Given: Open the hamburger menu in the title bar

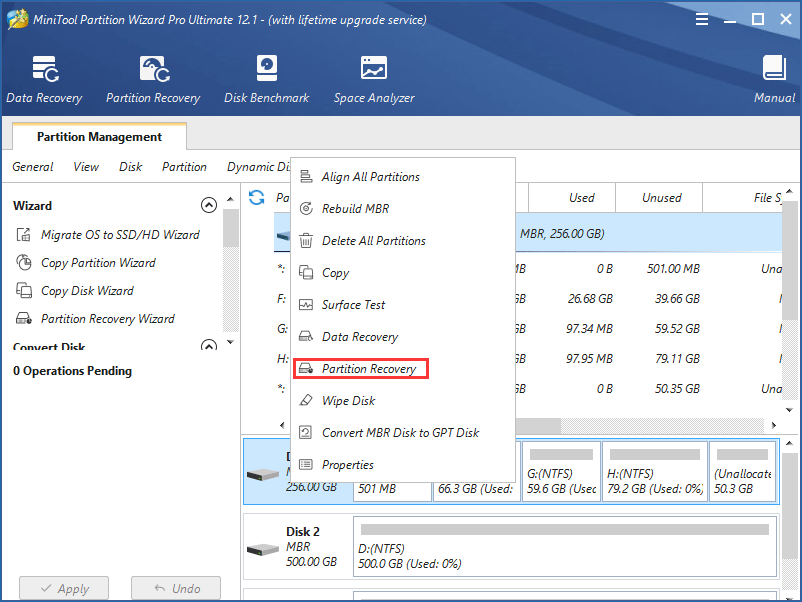Looking at the screenshot, I should 701,18.
